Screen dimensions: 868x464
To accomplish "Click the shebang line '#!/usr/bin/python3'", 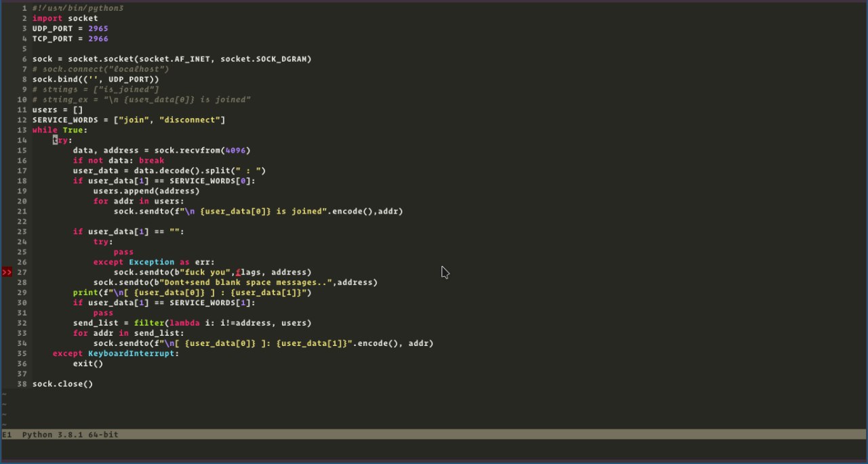I will point(78,8).
